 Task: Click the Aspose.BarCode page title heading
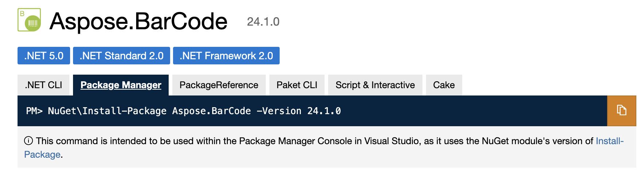tap(138, 21)
